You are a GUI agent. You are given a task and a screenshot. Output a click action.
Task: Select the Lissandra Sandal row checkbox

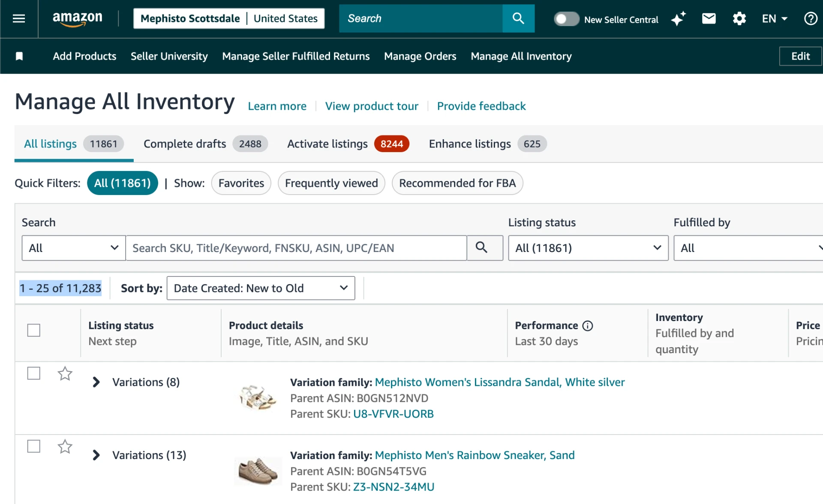click(33, 373)
